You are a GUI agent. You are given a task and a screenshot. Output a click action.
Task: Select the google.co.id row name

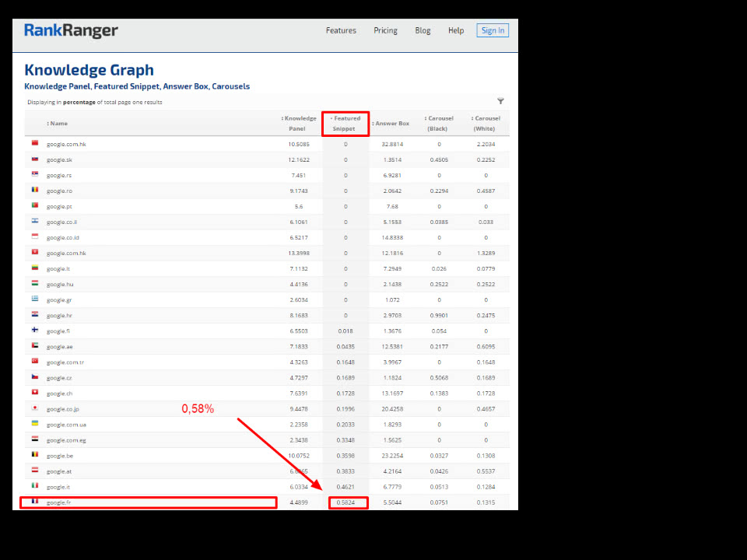pyautogui.click(x=63, y=238)
